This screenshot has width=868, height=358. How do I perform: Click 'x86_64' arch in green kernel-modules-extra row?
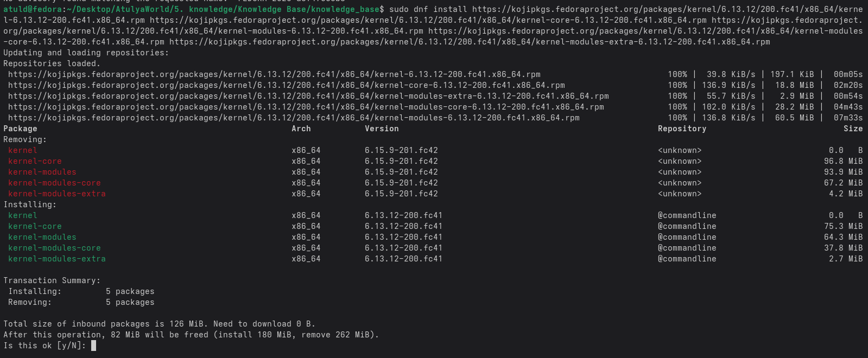[x=306, y=259]
